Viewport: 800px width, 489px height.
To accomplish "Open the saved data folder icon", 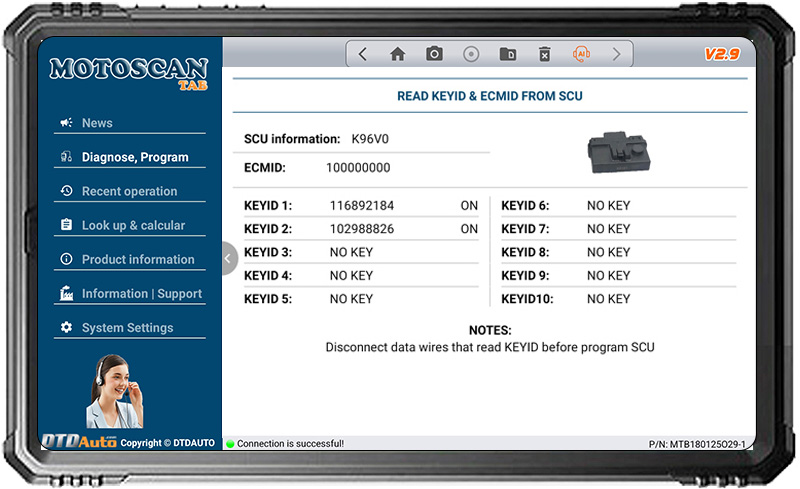I will pos(508,54).
